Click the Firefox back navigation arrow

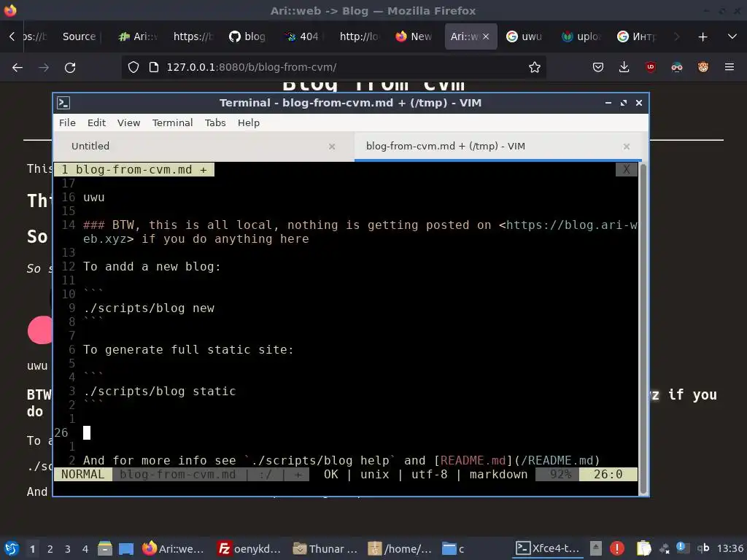tap(18, 68)
